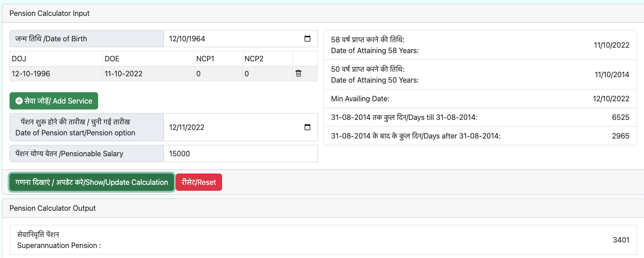Click the DOE column header
The width and height of the screenshot is (644, 258).
point(112,59)
